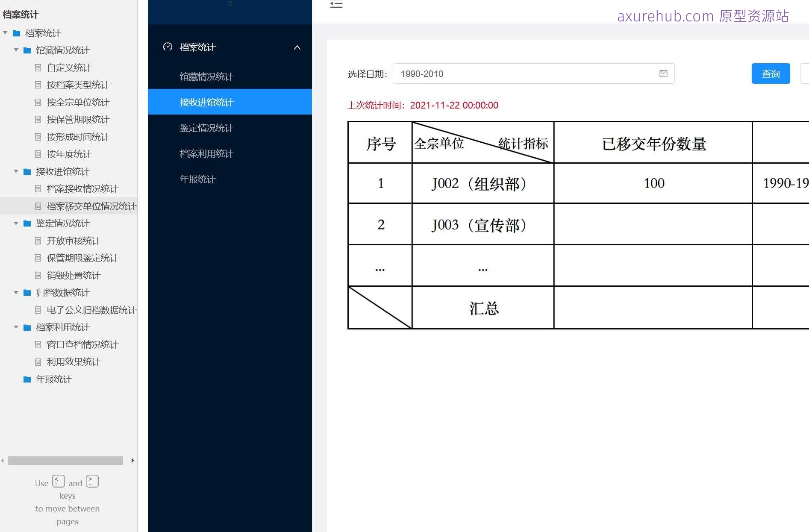Screen dimensions: 809x532
Task: Collapse the 鉴定情况统计 tree branch
Action: click(x=16, y=223)
